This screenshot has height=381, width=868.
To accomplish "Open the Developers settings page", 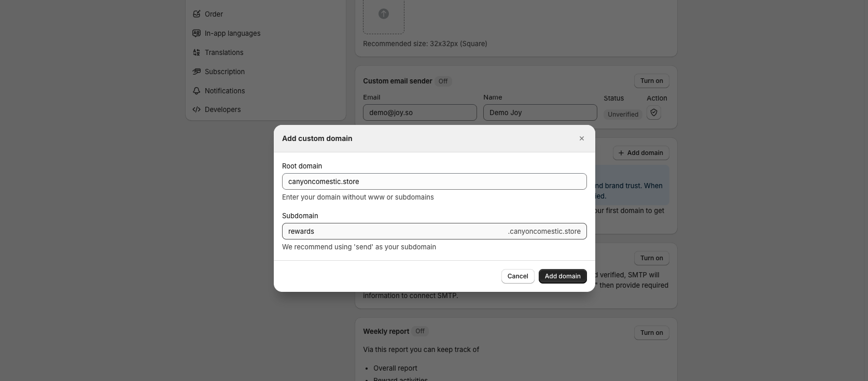I will (x=222, y=109).
